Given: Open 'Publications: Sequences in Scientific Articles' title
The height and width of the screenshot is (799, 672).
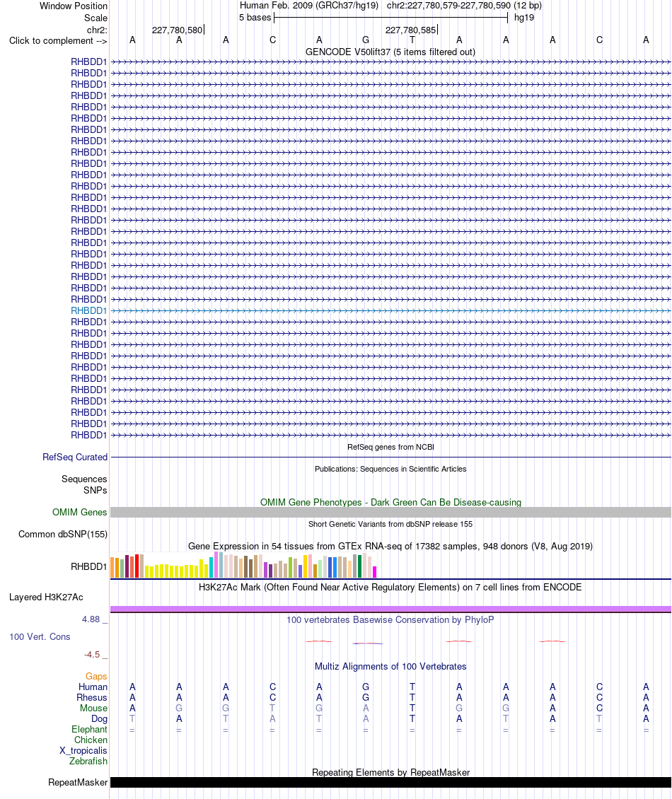Looking at the screenshot, I should 390,469.
